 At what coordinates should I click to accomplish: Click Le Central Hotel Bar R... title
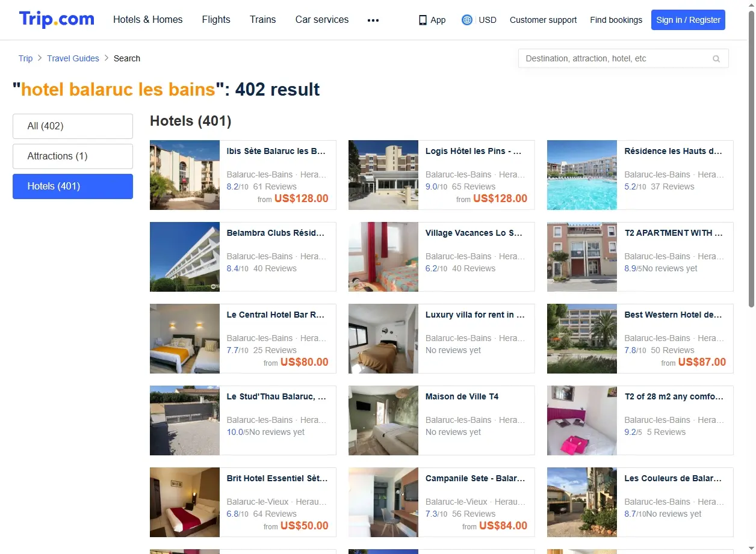[276, 315]
